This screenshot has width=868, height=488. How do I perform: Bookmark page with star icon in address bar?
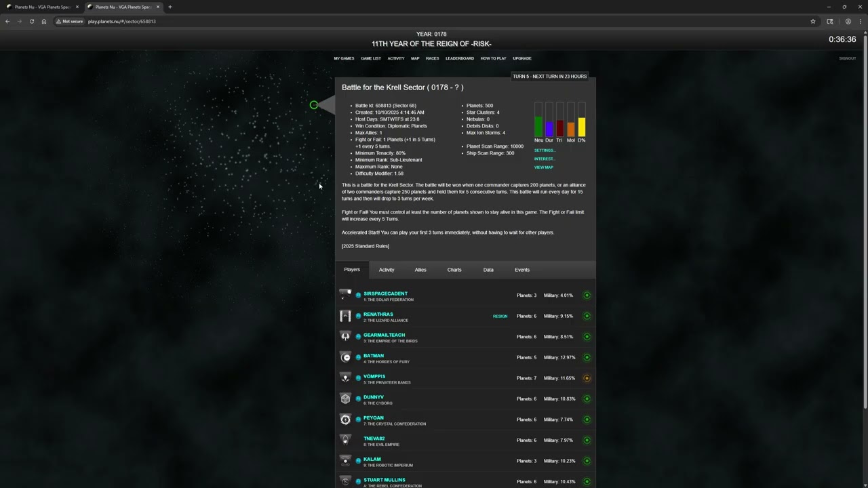(813, 21)
